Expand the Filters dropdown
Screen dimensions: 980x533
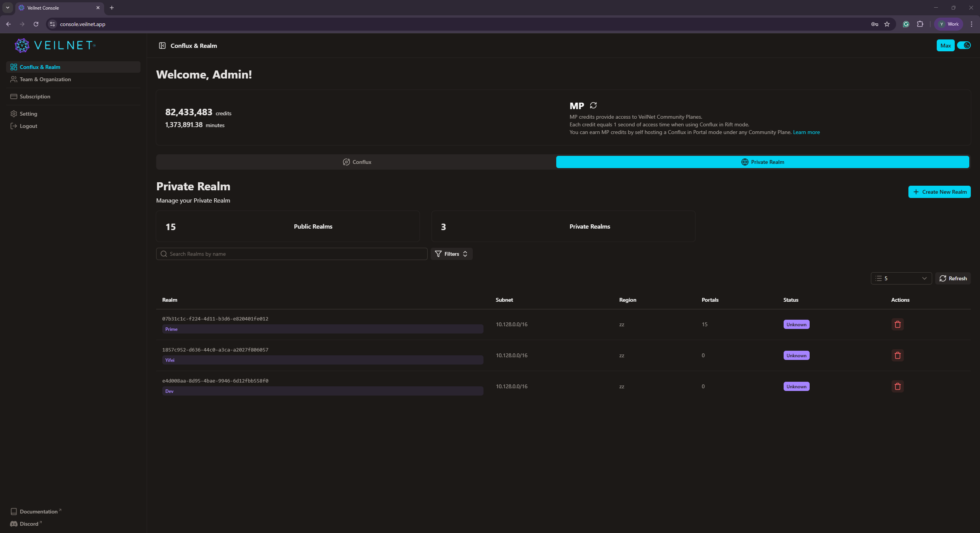coord(451,254)
